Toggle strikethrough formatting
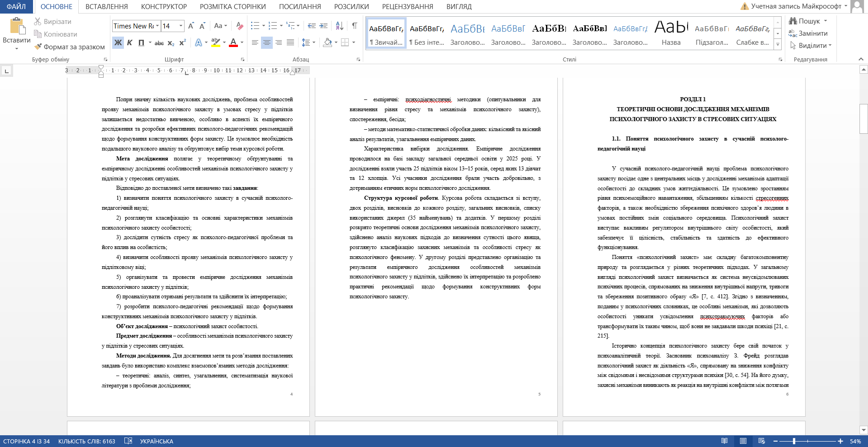The height and width of the screenshot is (447, 868). (x=159, y=42)
